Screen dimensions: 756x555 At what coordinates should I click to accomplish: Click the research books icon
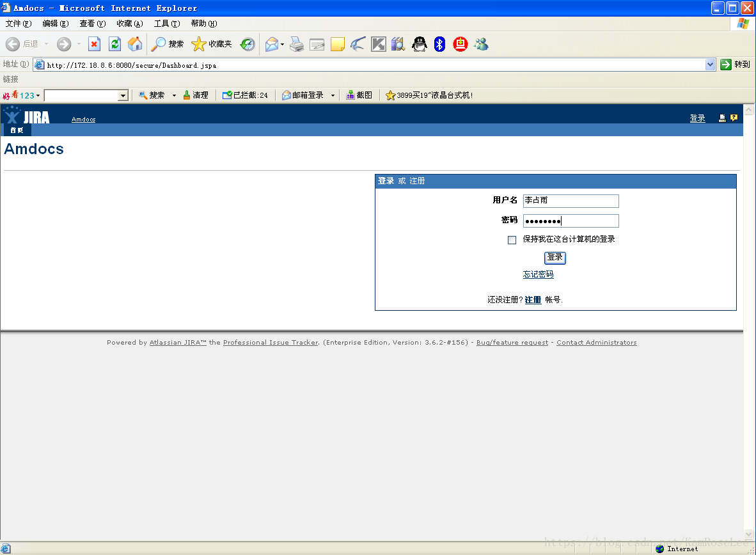tap(398, 44)
